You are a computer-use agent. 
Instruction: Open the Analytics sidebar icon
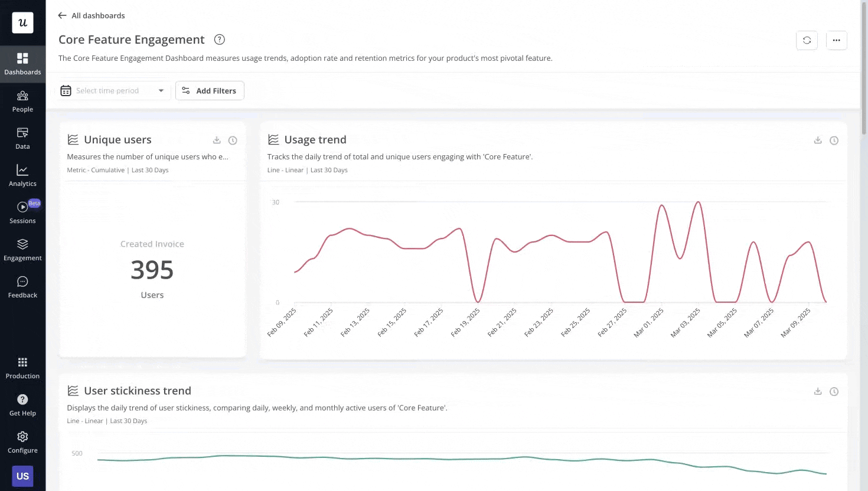[x=22, y=175]
